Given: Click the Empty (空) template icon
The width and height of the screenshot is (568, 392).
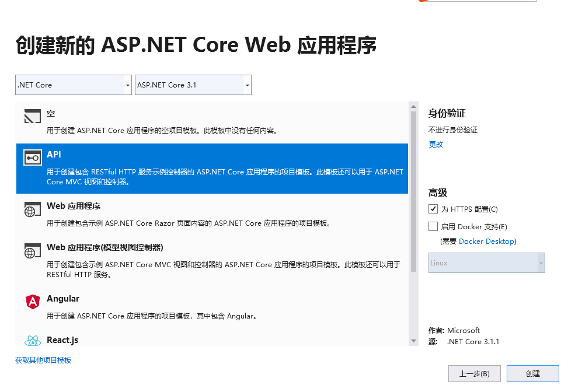Looking at the screenshot, I should pyautogui.click(x=33, y=116).
